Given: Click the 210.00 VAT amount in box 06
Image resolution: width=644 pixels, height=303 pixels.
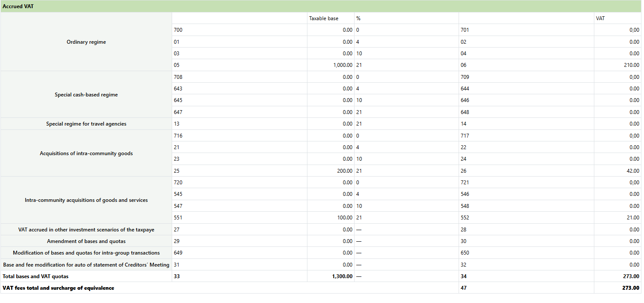Looking at the screenshot, I should coord(631,65).
